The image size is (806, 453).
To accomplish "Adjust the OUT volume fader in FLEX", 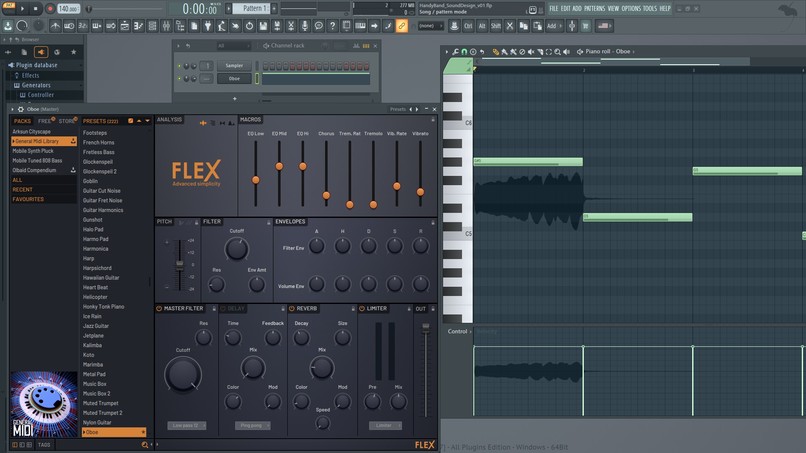I will [426, 327].
